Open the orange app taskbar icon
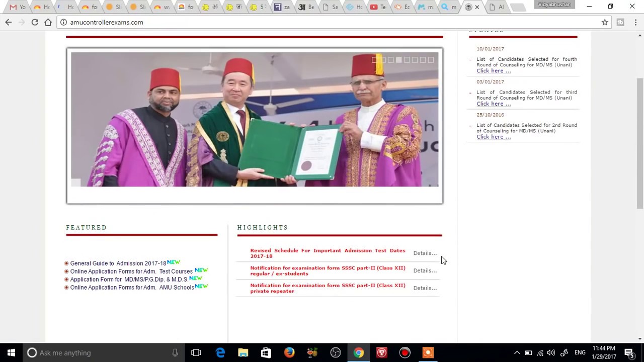The image size is (644, 362). (x=428, y=352)
